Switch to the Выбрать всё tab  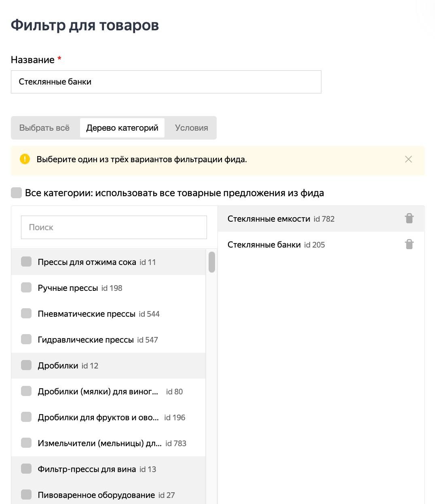(44, 128)
